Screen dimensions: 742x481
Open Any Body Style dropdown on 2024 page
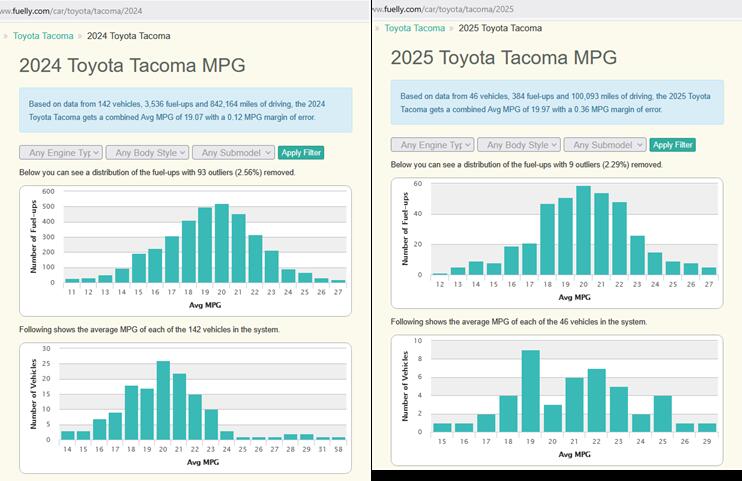tap(147, 152)
